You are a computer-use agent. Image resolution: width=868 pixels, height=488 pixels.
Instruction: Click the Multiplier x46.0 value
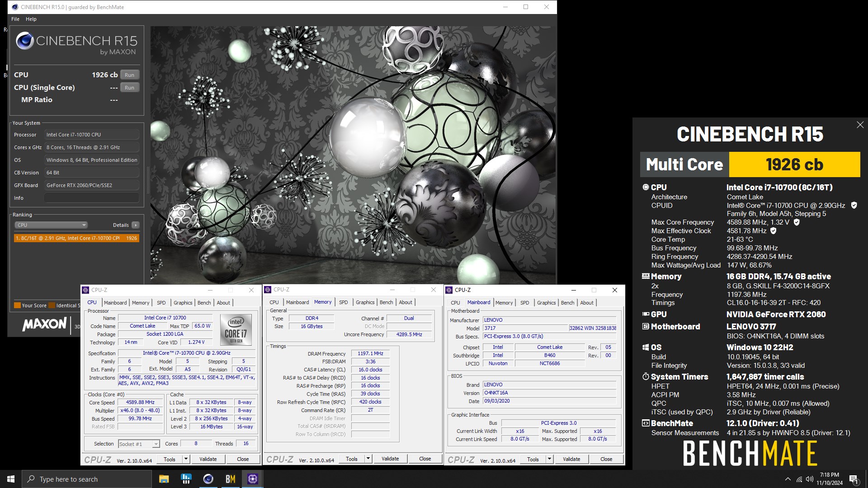tap(140, 410)
